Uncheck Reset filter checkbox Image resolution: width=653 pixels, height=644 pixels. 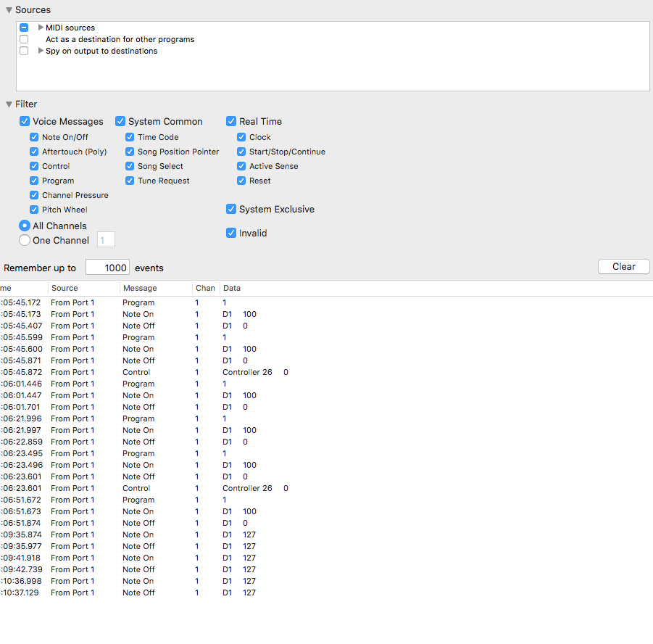[241, 181]
